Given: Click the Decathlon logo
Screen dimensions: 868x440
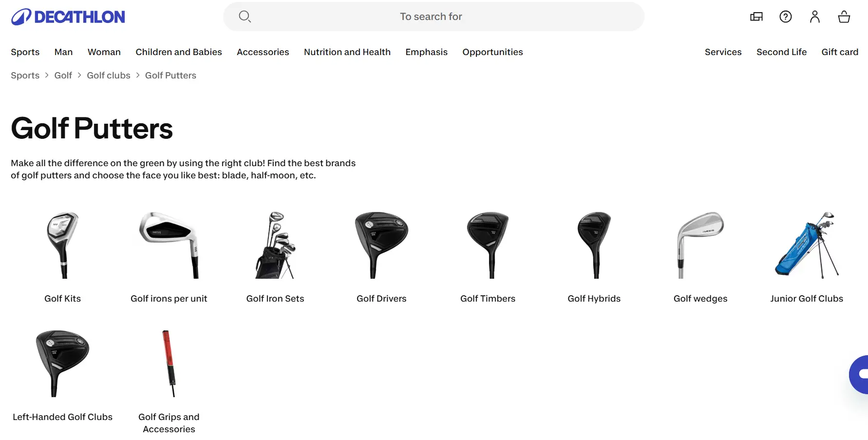Looking at the screenshot, I should [x=68, y=17].
